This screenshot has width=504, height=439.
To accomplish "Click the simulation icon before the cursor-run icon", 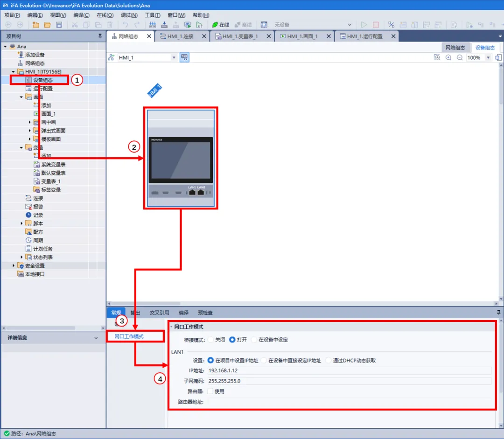I will point(188,25).
